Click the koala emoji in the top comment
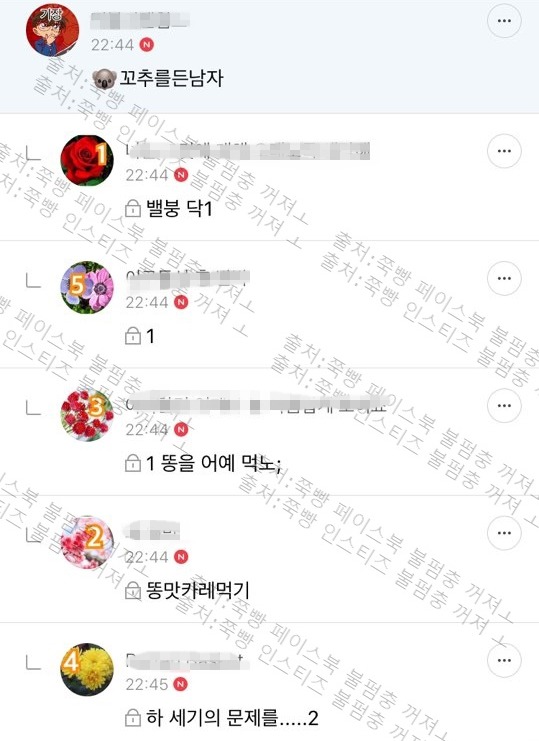Screen dimensions: 539x741 coord(104,78)
